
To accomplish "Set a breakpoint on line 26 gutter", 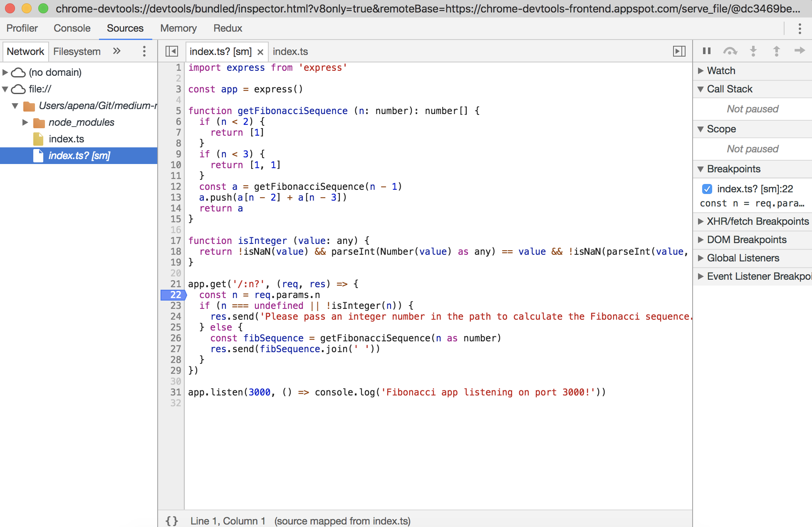I will (x=175, y=338).
